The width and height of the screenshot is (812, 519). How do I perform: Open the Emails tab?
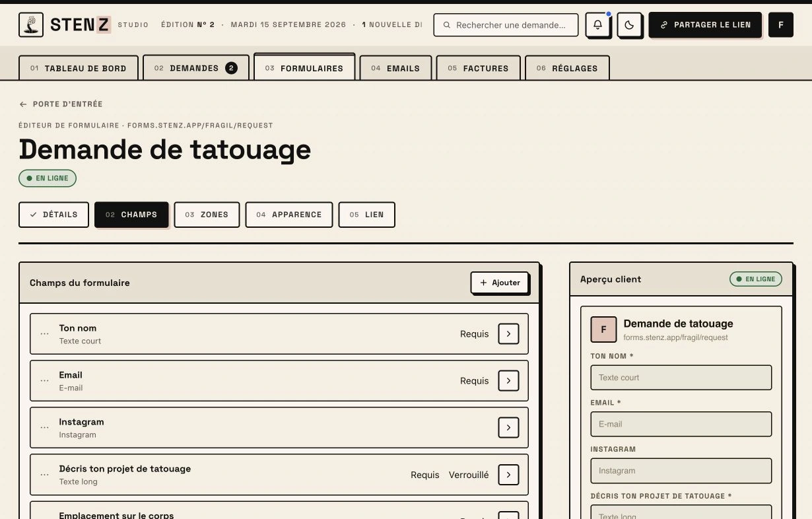coord(395,68)
